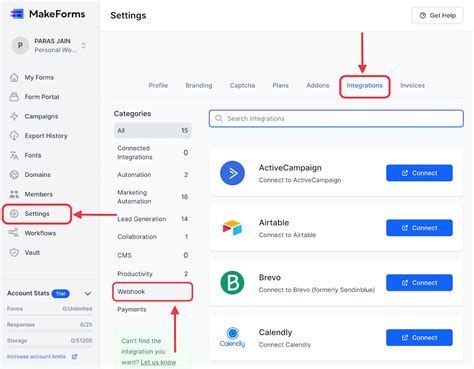
Task: Click the Export History cloud icon
Action: pos(14,136)
